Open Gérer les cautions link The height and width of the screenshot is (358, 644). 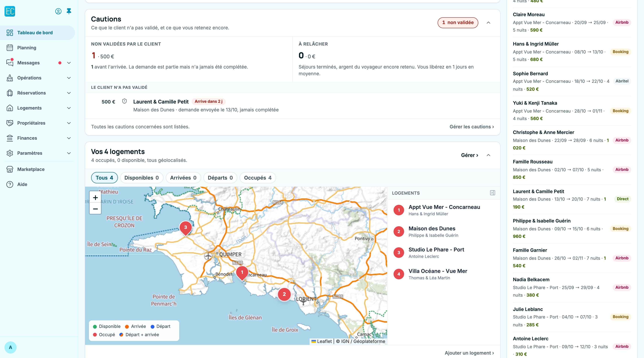(x=472, y=127)
